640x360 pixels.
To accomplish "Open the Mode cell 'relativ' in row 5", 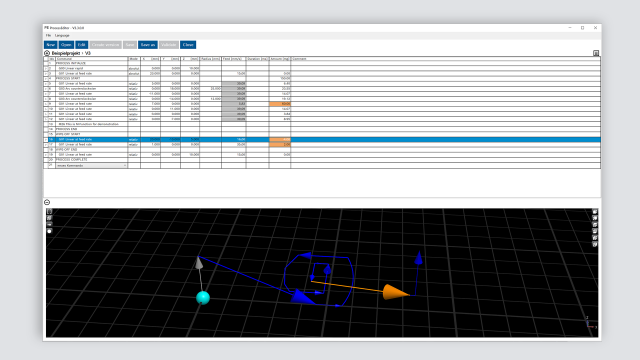I will click(x=134, y=84).
